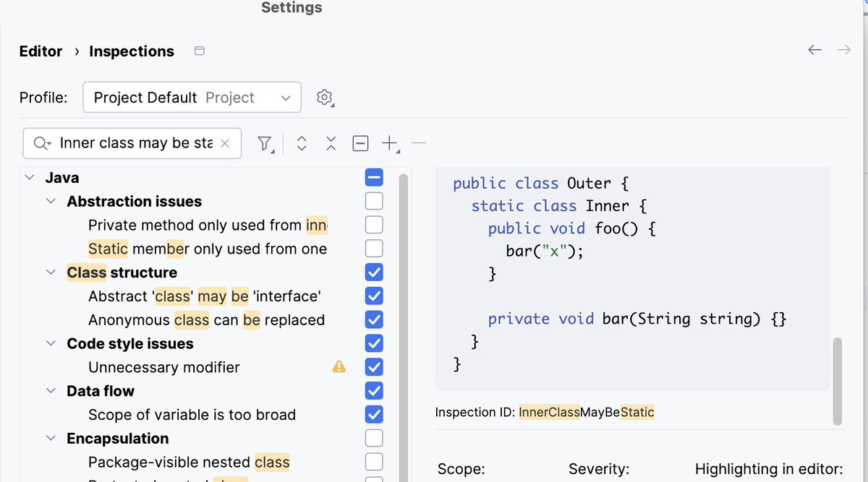Enable Private method only used from inner checkbox
This screenshot has width=868, height=482.
click(374, 225)
